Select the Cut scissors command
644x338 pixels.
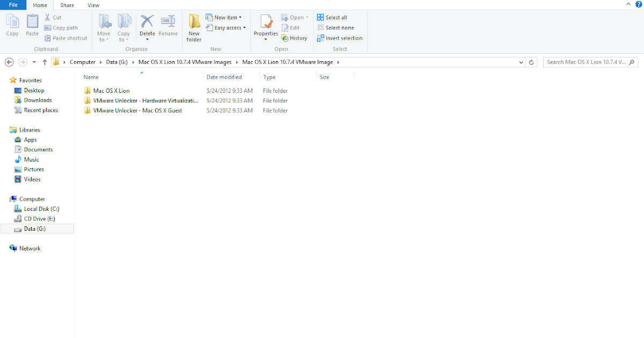tap(53, 18)
